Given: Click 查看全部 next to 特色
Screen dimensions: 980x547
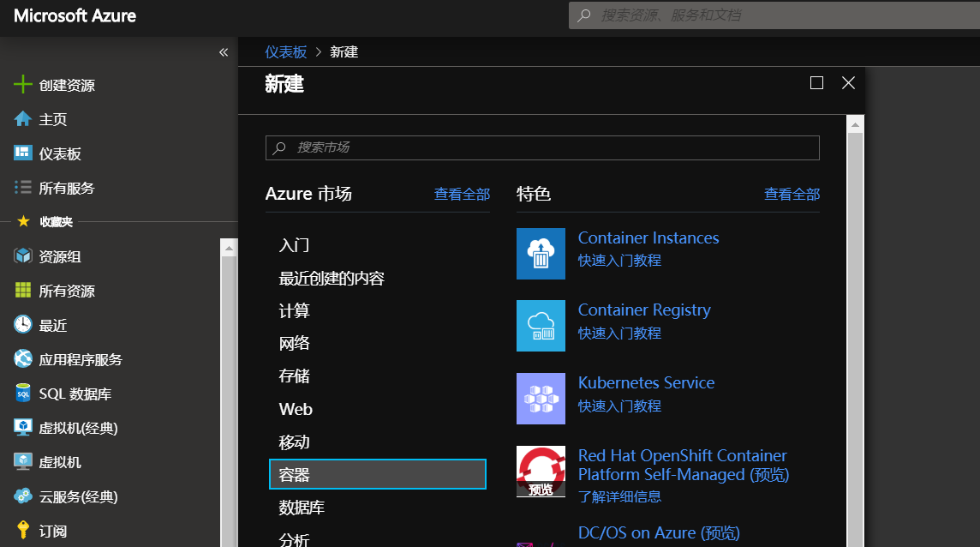Looking at the screenshot, I should click(x=792, y=194).
